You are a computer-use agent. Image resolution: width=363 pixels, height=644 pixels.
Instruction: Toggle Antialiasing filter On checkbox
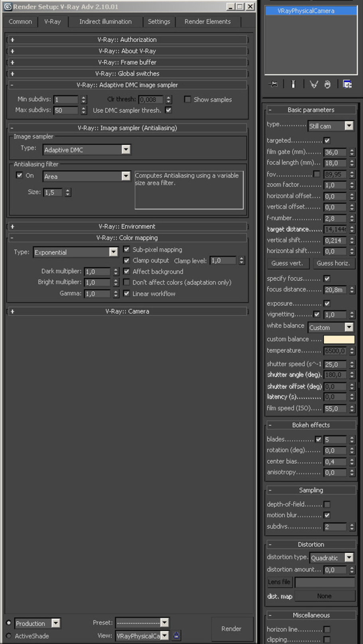click(x=19, y=175)
